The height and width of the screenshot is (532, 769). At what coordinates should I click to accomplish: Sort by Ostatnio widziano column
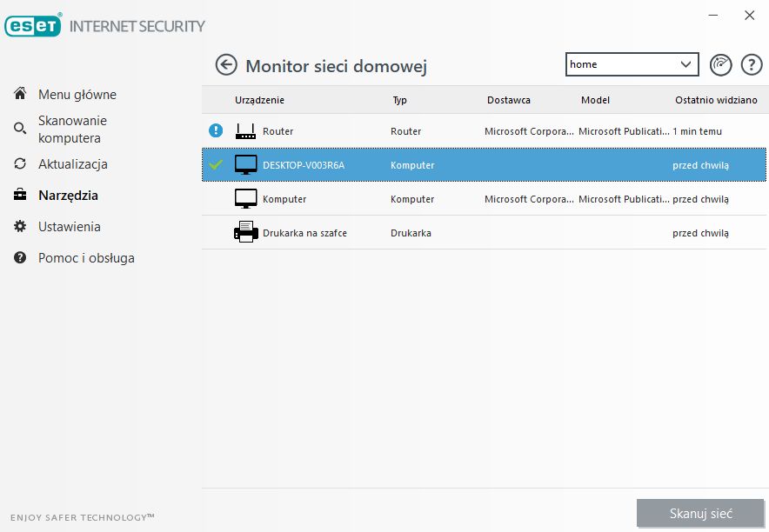[715, 100]
